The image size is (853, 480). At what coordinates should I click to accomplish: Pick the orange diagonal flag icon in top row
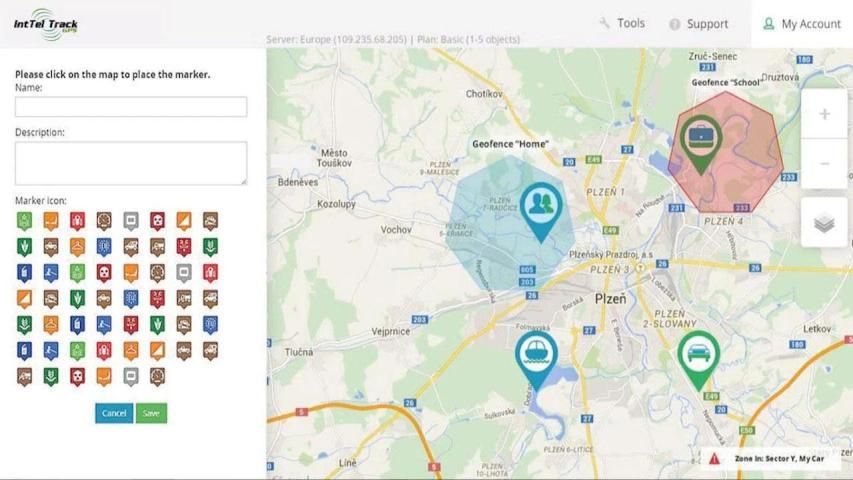tap(184, 221)
